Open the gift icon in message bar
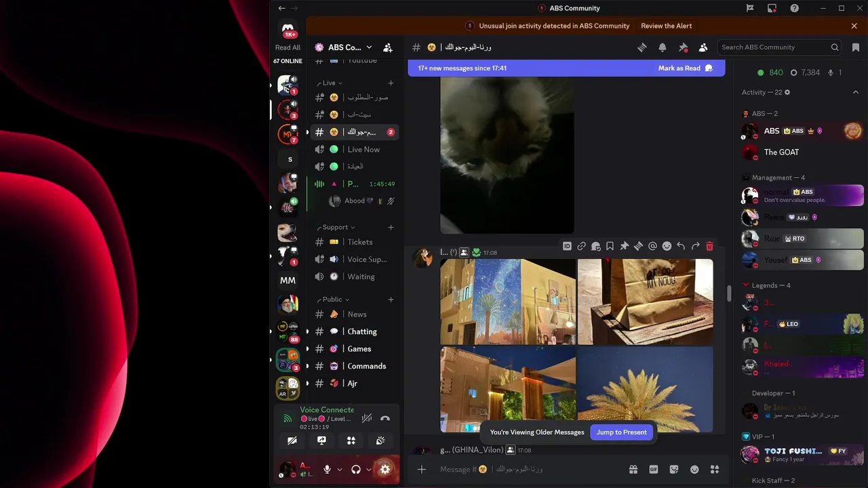868x488 pixels. [x=633, y=469]
